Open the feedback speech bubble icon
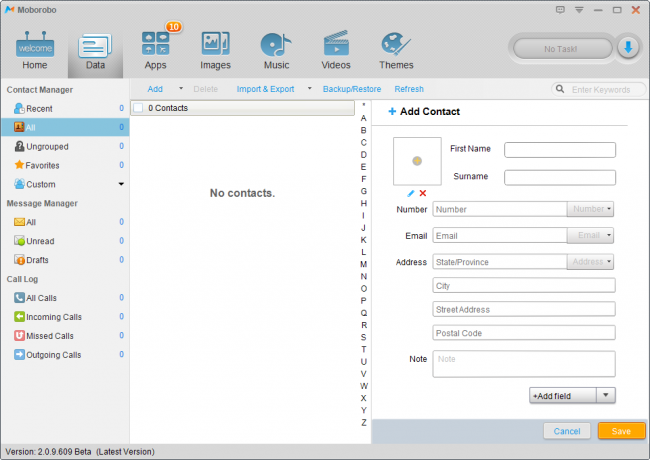The height and width of the screenshot is (460, 650). pos(560,10)
